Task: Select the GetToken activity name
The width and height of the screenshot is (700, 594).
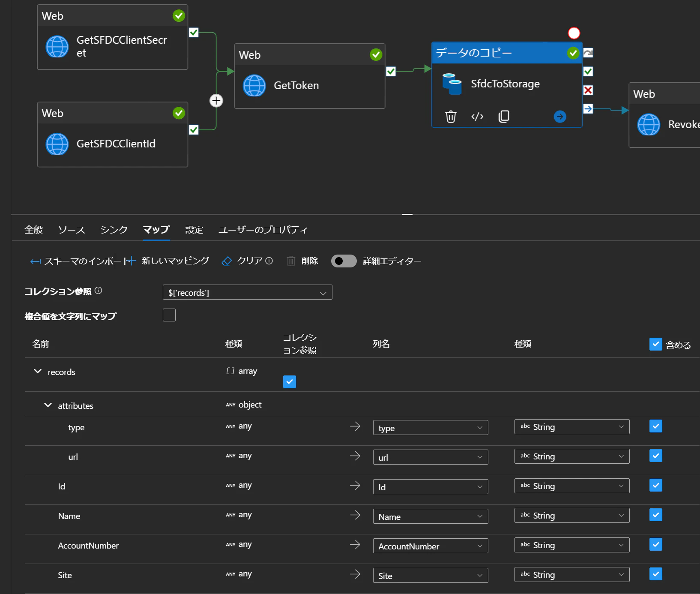Action: pos(296,85)
